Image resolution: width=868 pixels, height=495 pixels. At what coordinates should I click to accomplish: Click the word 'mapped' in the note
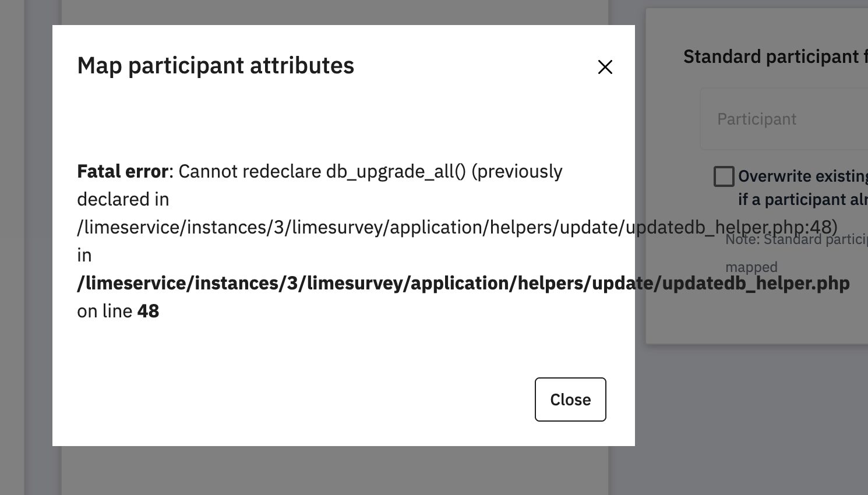(x=751, y=267)
